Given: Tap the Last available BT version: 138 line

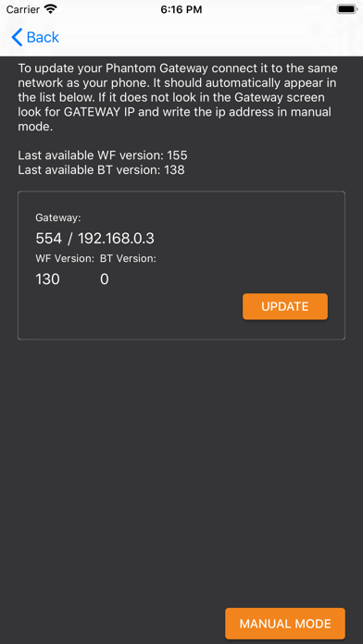Looking at the screenshot, I should click(101, 169).
